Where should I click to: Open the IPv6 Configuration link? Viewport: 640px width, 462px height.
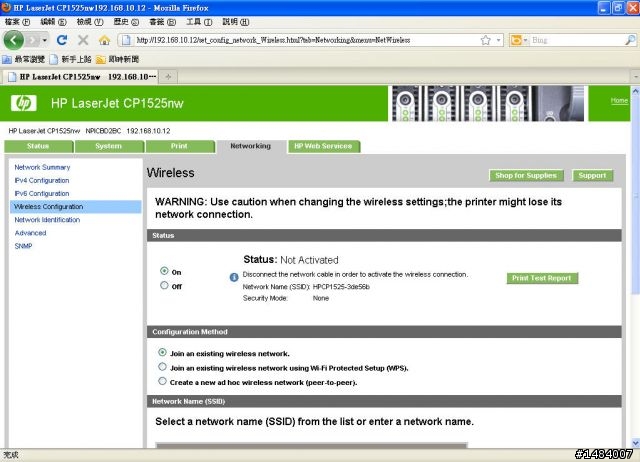(x=42, y=193)
